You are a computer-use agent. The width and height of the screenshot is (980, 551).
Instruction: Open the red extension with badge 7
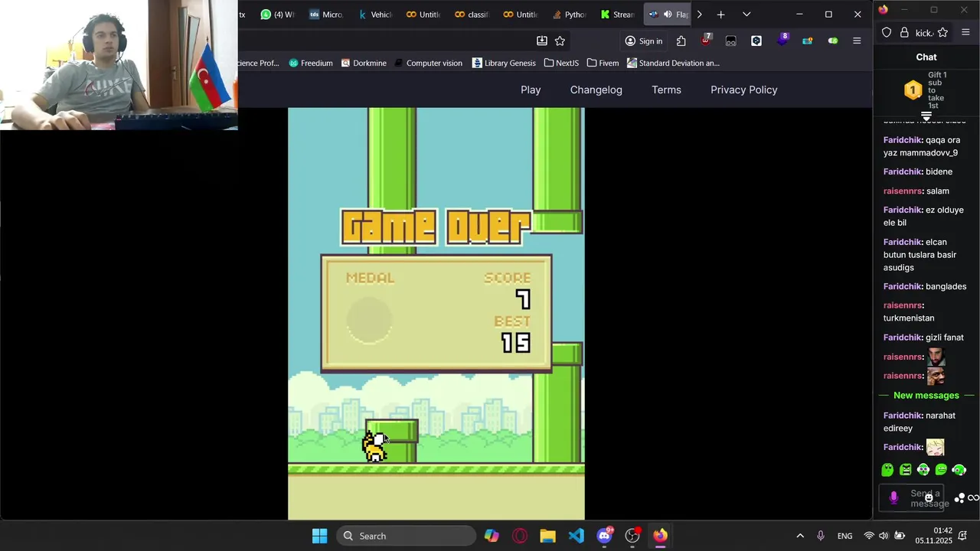707,40
